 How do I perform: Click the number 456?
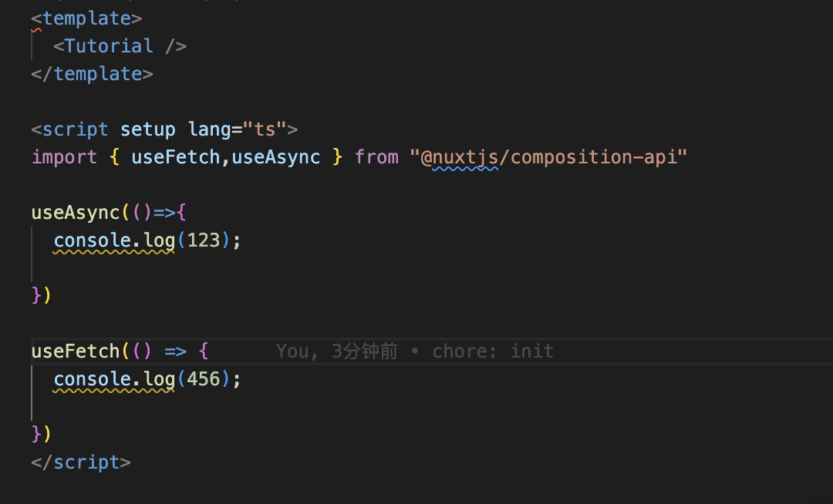[x=204, y=379]
